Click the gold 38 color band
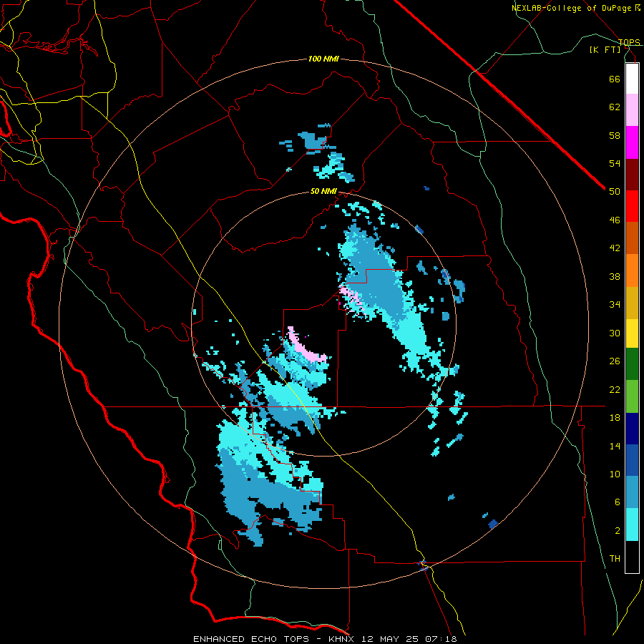Image resolution: width=644 pixels, height=644 pixels. coord(632,303)
